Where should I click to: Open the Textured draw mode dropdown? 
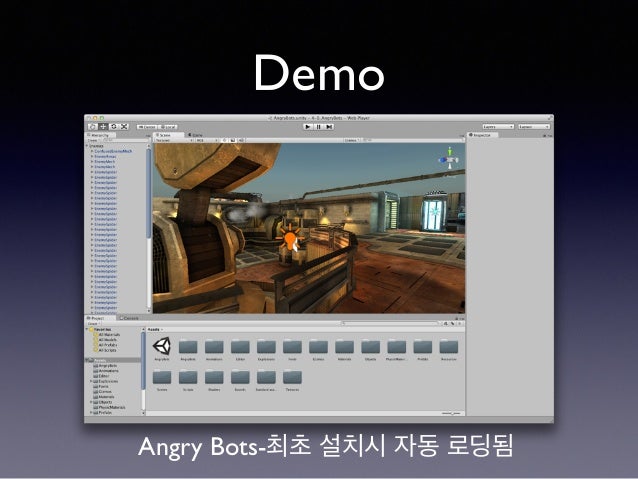[x=174, y=140]
